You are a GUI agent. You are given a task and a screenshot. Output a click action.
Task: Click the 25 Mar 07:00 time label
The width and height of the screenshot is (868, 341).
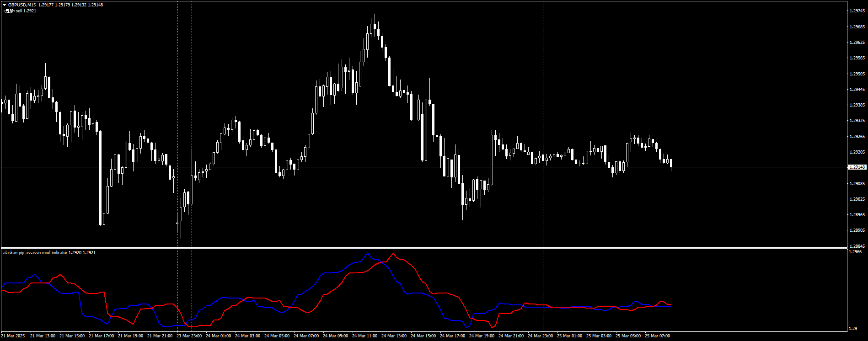(657, 336)
